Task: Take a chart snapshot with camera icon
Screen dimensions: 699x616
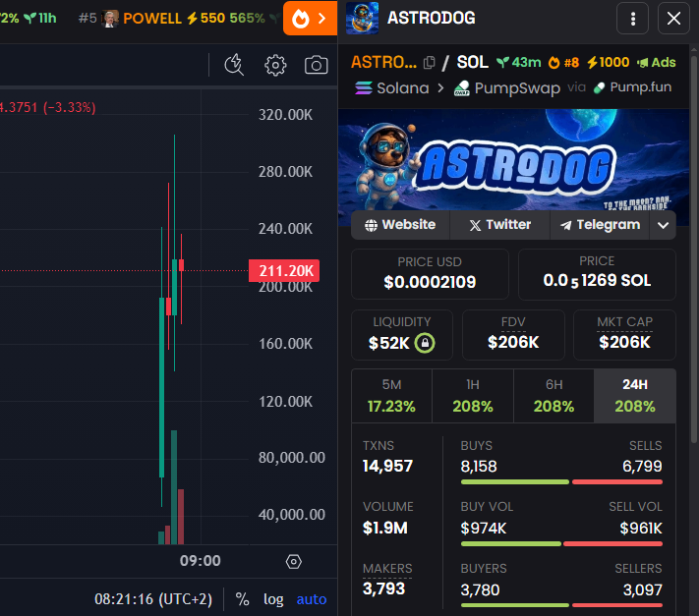Action: point(316,65)
